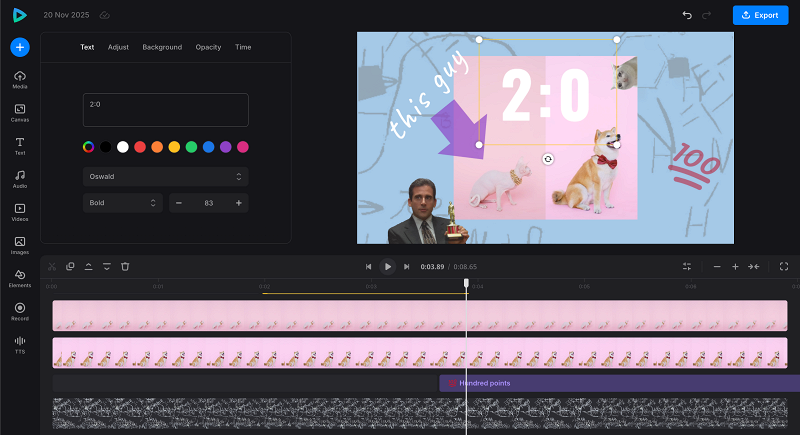Viewport: 800px width, 435px height.
Task: Redo the last action
Action: click(x=707, y=15)
